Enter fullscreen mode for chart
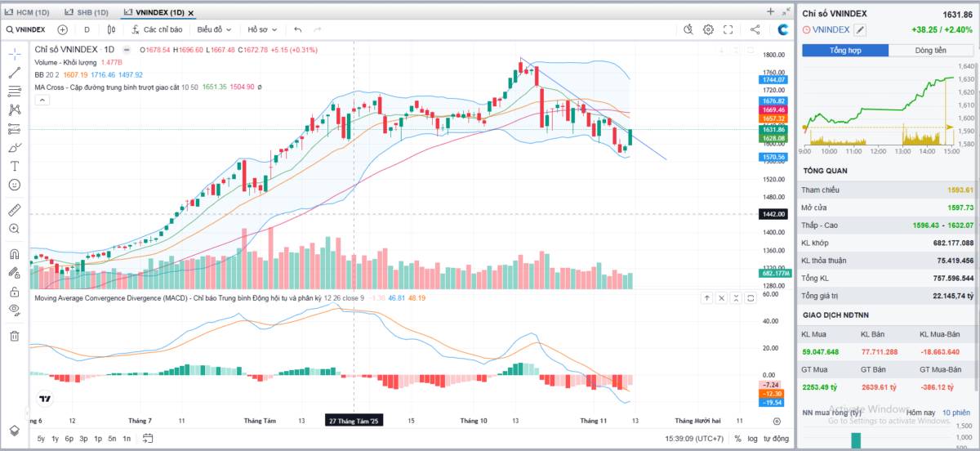The width and height of the screenshot is (980, 451). [728, 29]
